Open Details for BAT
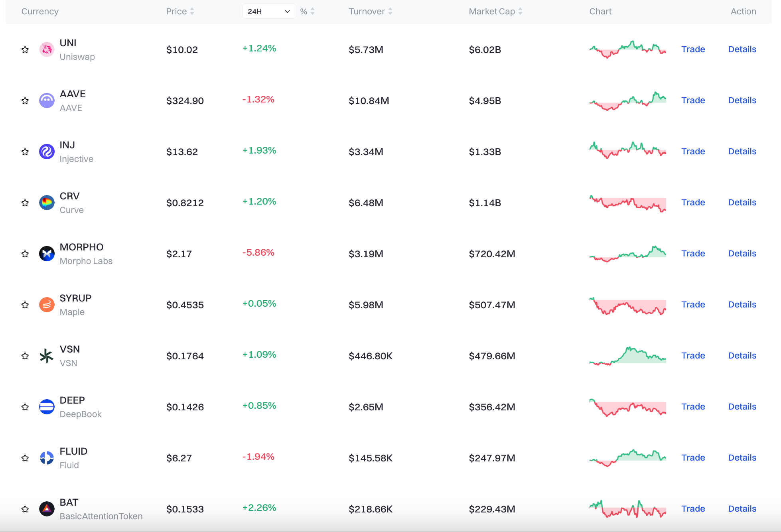The height and width of the screenshot is (532, 781). [x=742, y=509]
